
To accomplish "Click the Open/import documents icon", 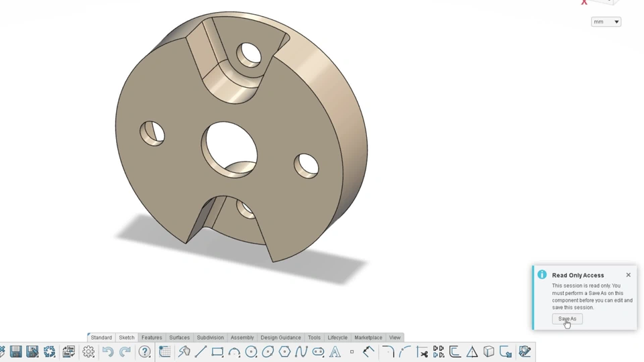I will 68,352.
